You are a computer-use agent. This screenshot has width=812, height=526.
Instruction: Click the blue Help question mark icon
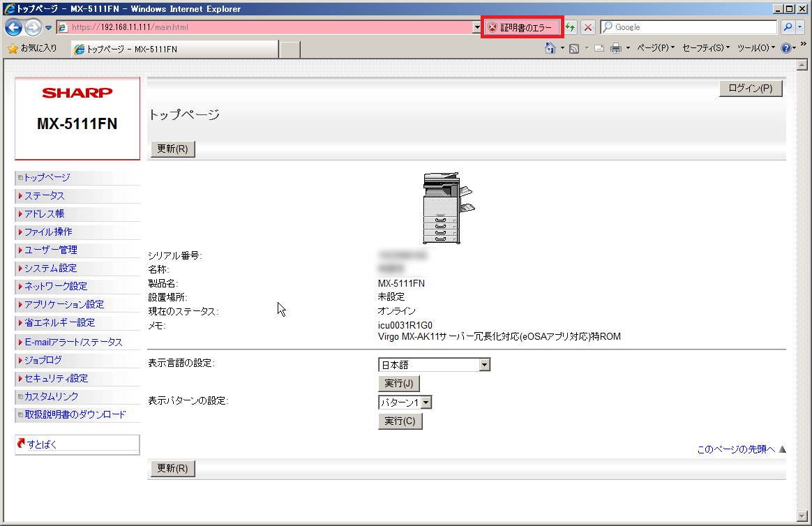(x=785, y=48)
